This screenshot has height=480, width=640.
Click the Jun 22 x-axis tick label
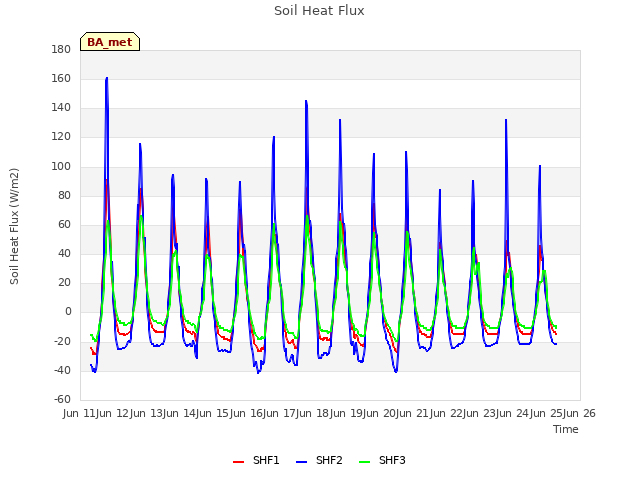tap(447, 413)
